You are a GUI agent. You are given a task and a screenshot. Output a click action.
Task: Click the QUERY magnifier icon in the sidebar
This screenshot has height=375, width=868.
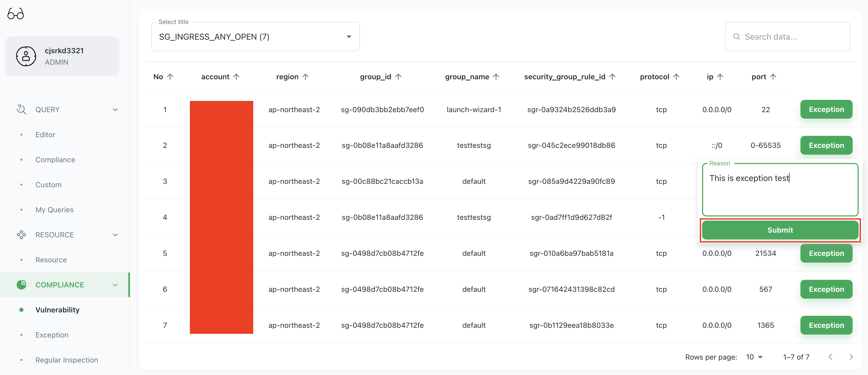click(x=21, y=110)
